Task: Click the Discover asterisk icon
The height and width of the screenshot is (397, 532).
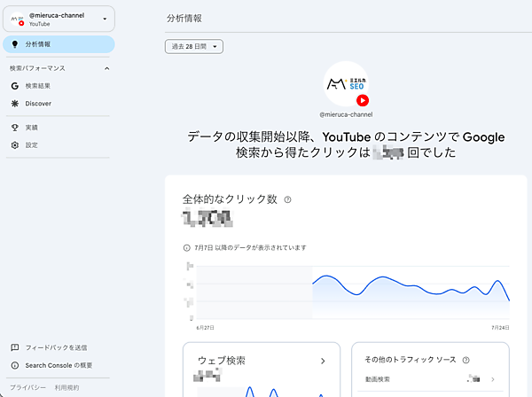Action: pos(14,104)
